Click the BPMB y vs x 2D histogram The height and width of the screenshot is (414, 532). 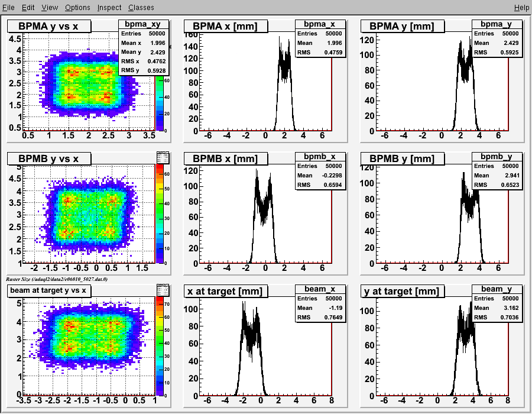coord(88,215)
